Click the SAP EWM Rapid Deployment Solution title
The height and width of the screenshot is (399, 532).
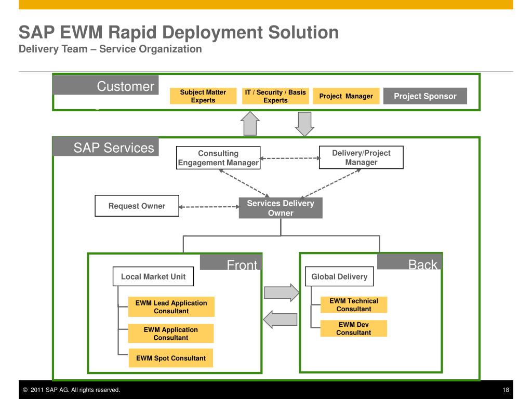[179, 33]
